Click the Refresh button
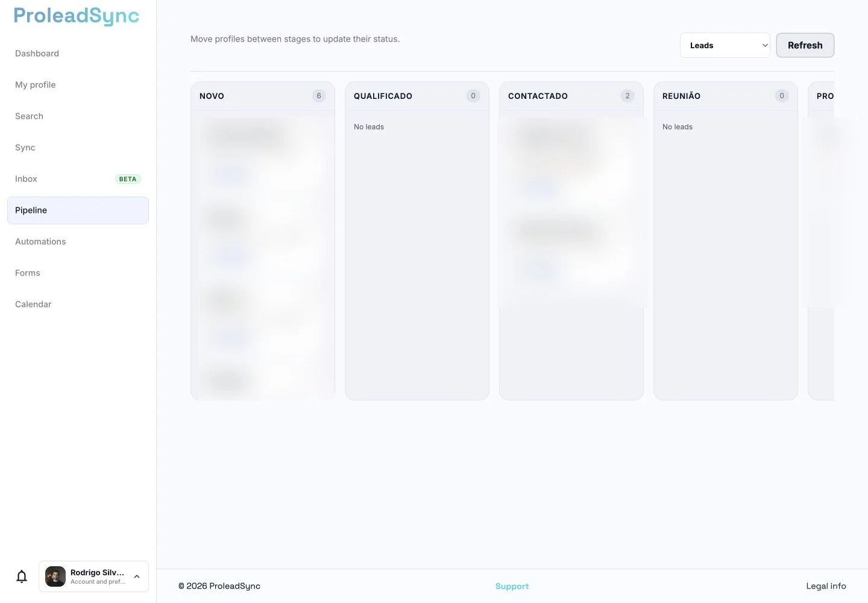868x603 pixels. (805, 45)
